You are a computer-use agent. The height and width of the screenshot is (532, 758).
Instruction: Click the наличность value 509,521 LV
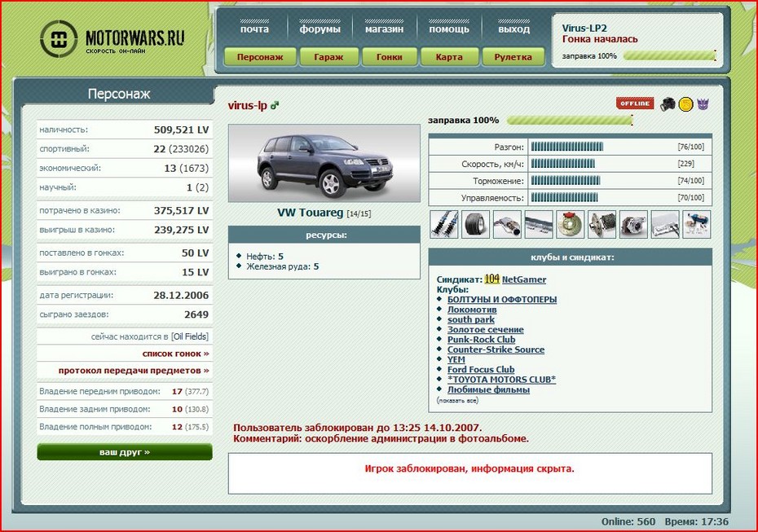tap(181, 130)
